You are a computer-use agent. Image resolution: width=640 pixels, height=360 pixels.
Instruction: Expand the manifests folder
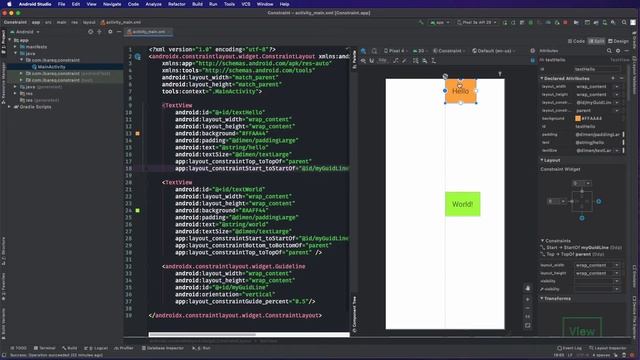click(16, 47)
